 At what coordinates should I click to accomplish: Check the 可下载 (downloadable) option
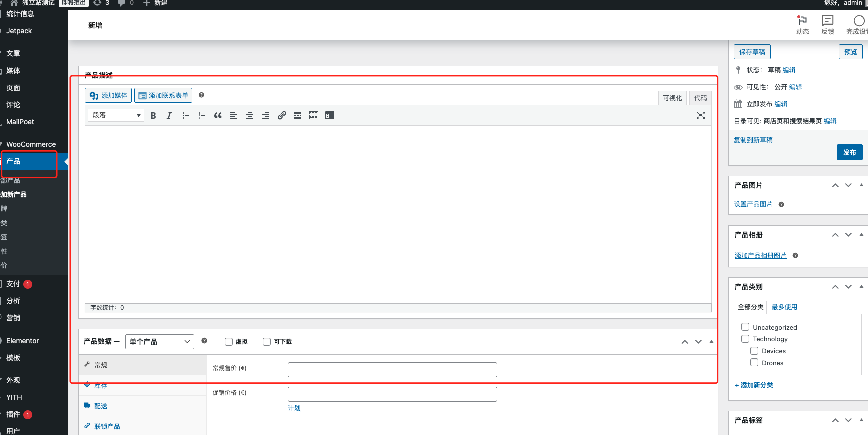pyautogui.click(x=267, y=342)
